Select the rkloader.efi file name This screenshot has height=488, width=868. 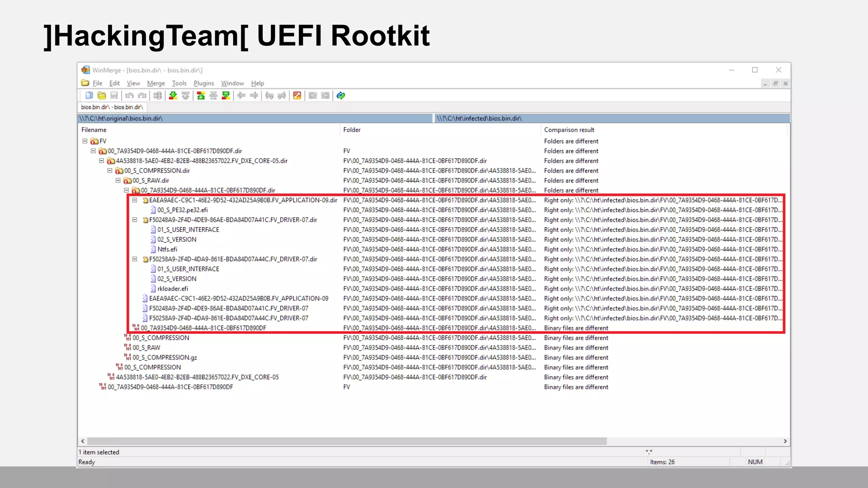pos(172,288)
